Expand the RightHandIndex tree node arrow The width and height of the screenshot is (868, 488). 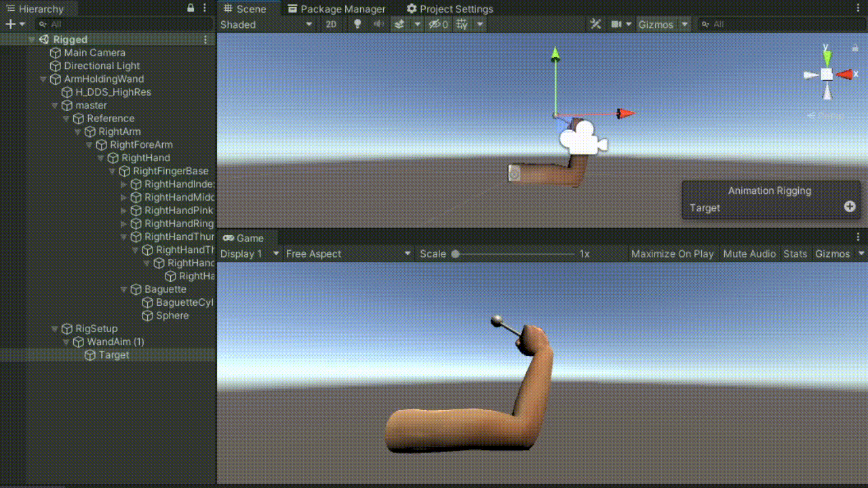tap(123, 184)
